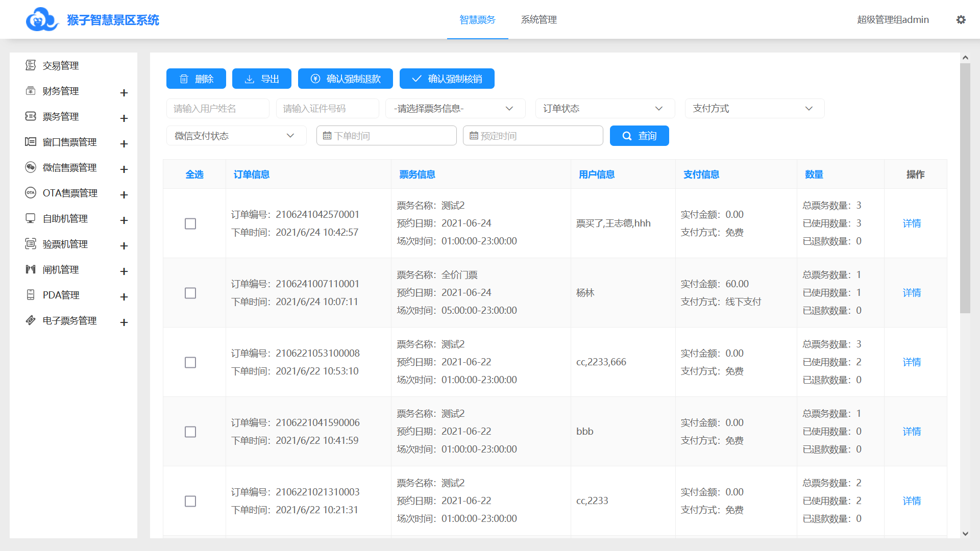980x551 pixels.
Task: Click the 微信售票管理 WeChat icon
Action: [31, 167]
